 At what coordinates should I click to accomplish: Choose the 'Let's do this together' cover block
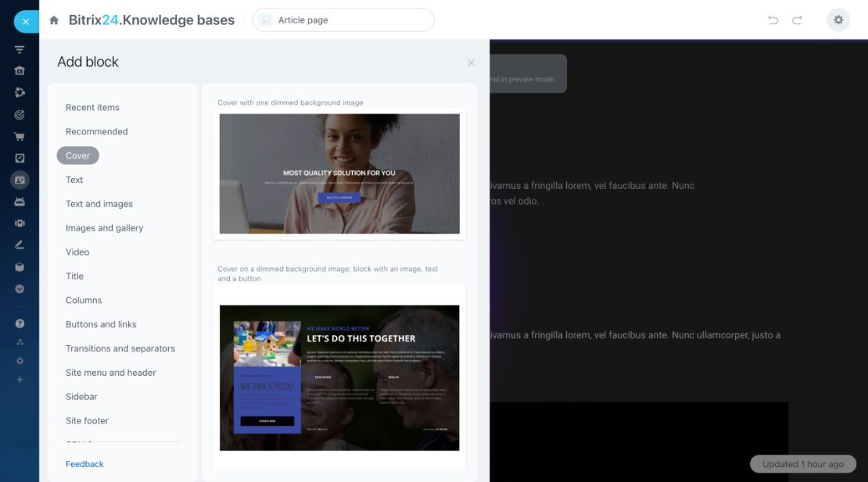(339, 378)
